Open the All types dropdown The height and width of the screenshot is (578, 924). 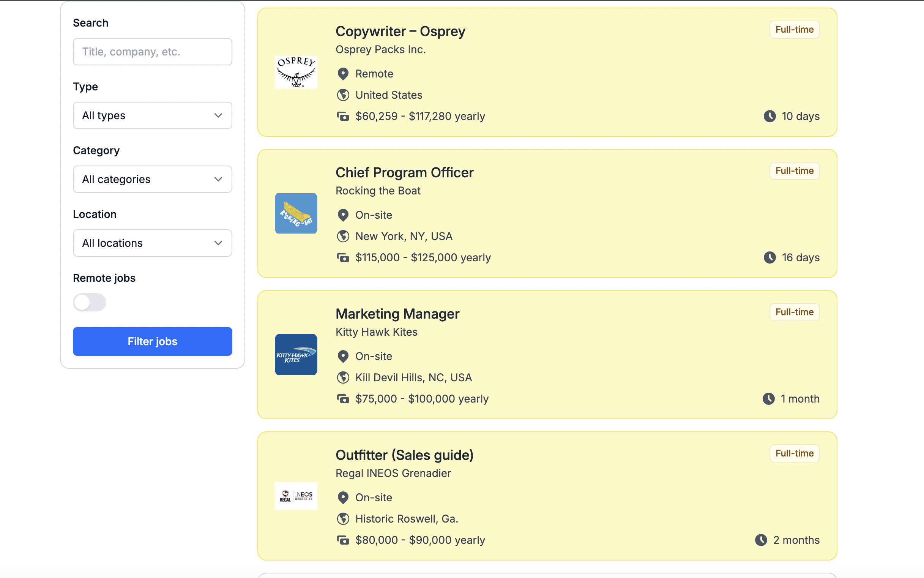153,115
